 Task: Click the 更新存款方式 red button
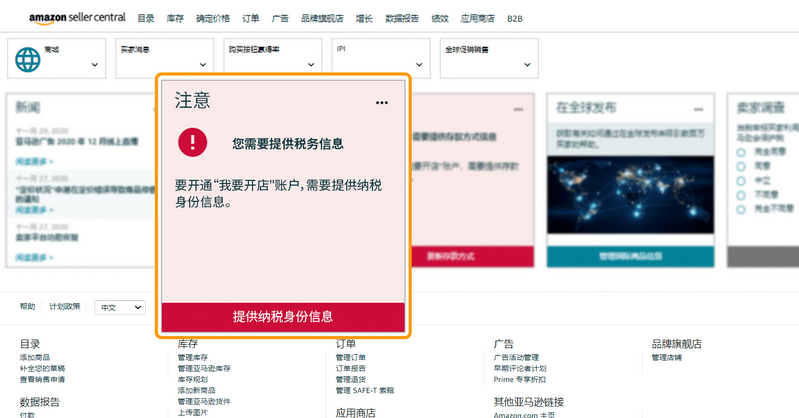point(465,257)
